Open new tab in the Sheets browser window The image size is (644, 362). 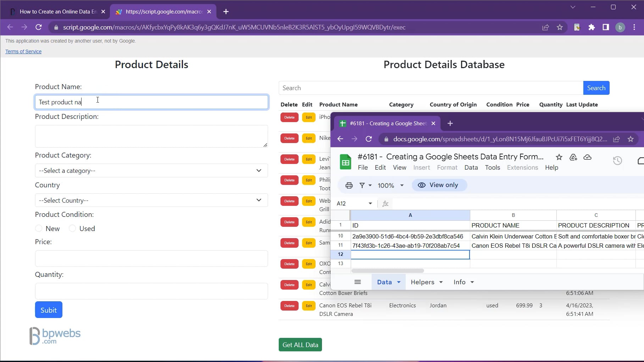[450, 123]
